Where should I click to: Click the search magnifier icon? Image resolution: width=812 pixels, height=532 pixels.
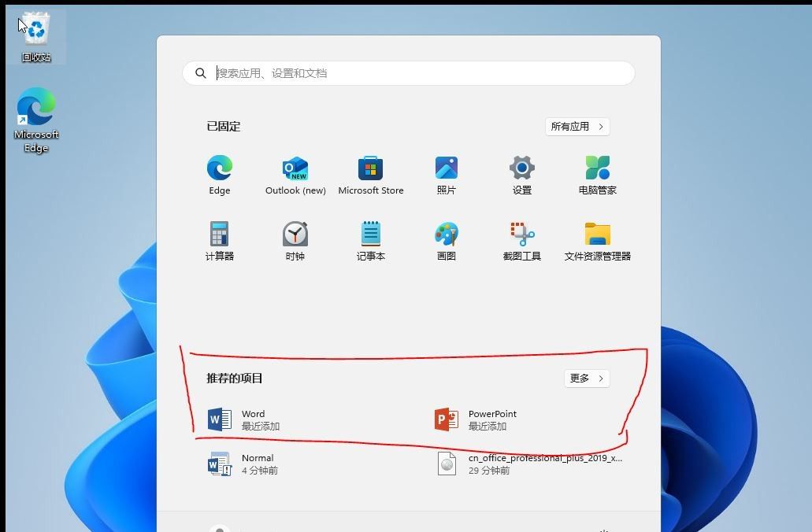[200, 73]
